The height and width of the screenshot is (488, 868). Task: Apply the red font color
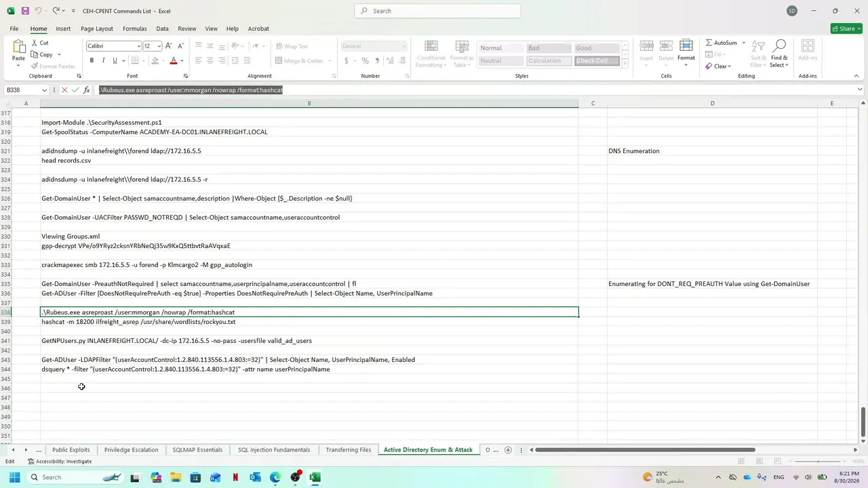point(174,61)
